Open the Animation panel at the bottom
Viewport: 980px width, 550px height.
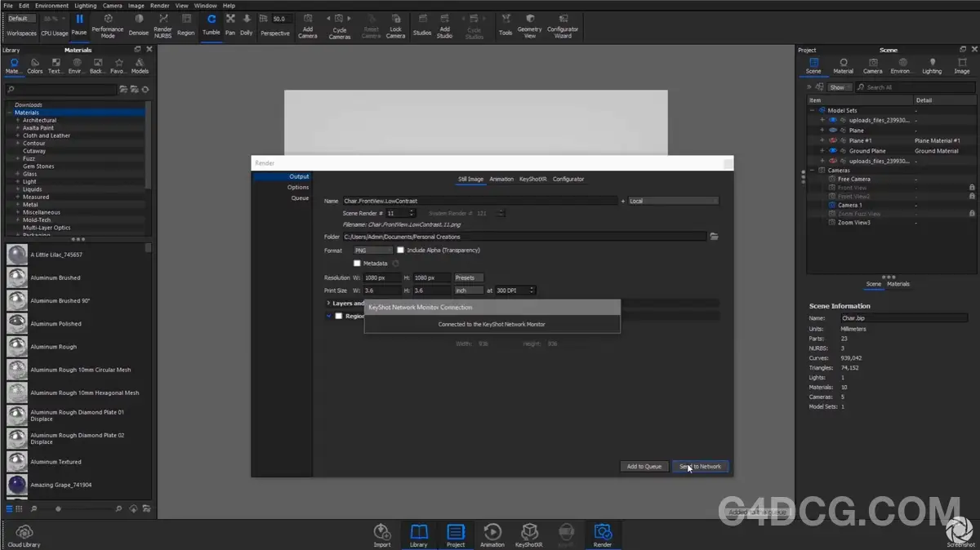click(x=492, y=534)
